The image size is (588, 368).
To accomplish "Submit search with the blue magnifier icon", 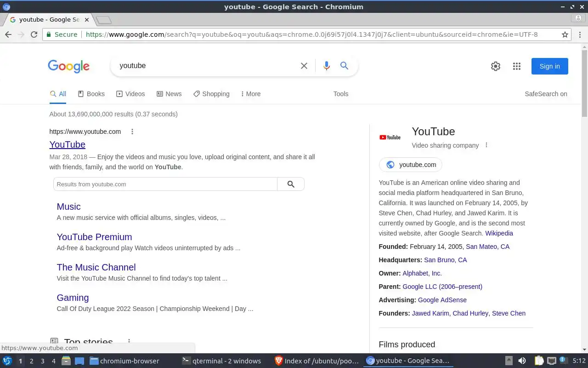I will coord(344,66).
